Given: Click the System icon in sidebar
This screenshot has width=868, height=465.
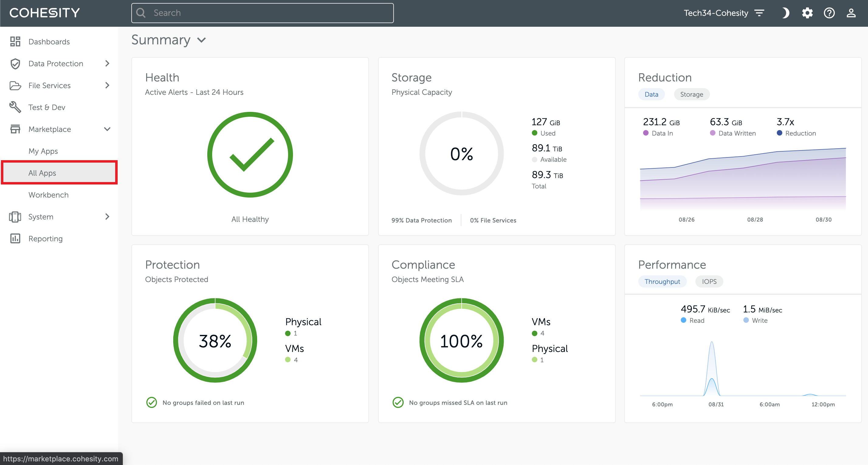Looking at the screenshot, I should [x=15, y=217].
